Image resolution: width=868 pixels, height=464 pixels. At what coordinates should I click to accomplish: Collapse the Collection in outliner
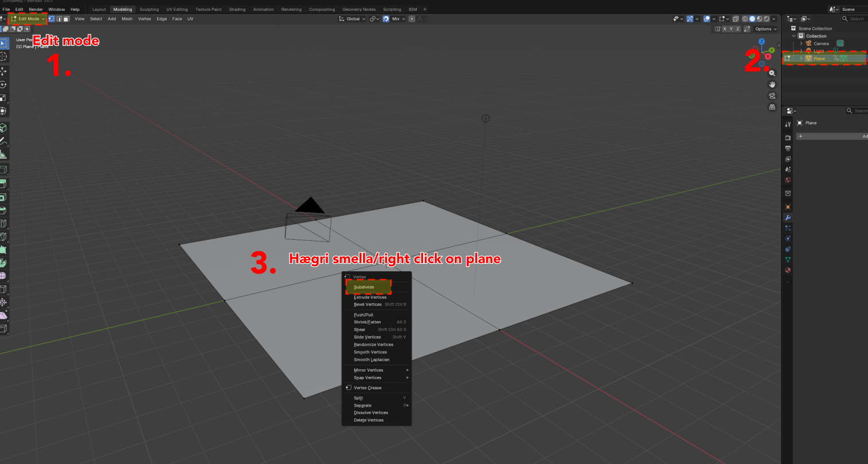pos(794,36)
